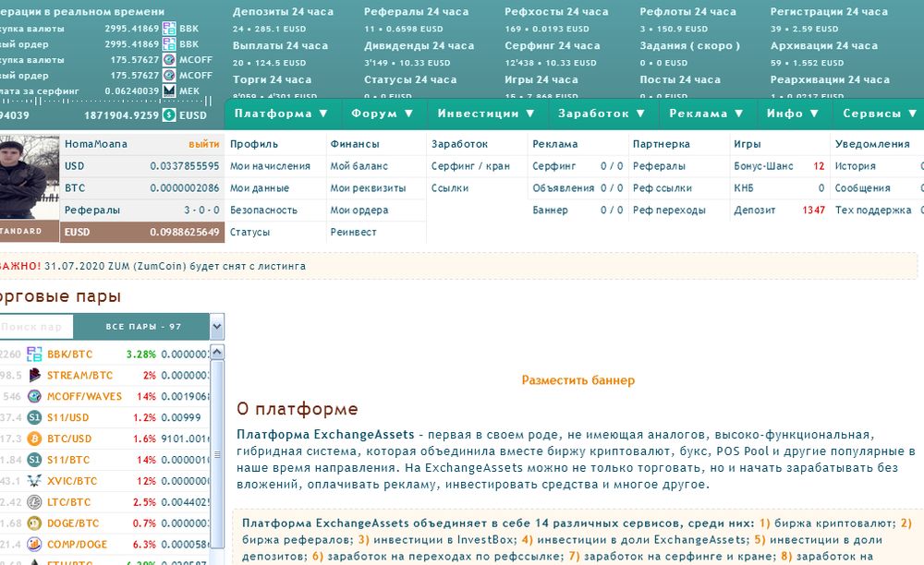
Task: Click the Рефералы 3 - 0 - 0 row
Action: click(x=142, y=210)
